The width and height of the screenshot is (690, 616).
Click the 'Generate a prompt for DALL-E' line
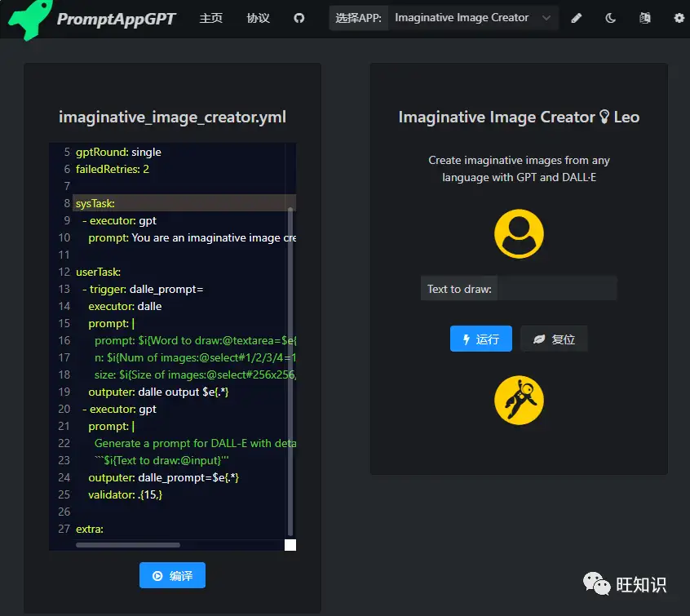click(x=195, y=443)
